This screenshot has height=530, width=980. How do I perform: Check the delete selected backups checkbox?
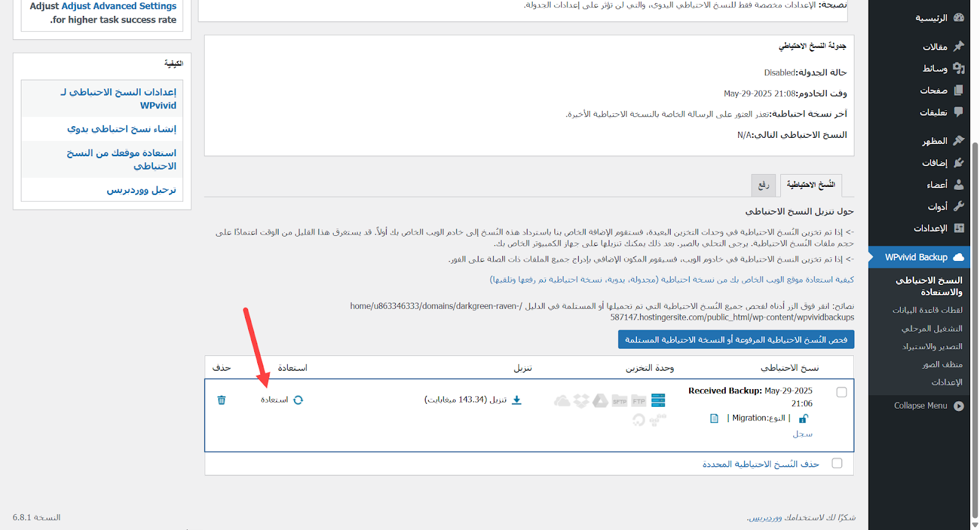(837, 463)
